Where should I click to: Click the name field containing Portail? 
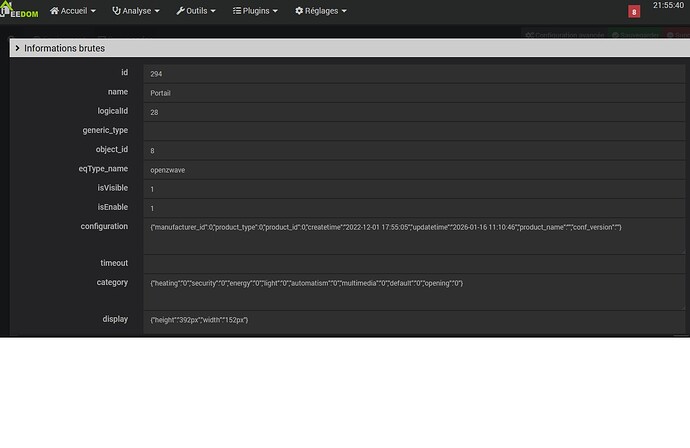414,93
